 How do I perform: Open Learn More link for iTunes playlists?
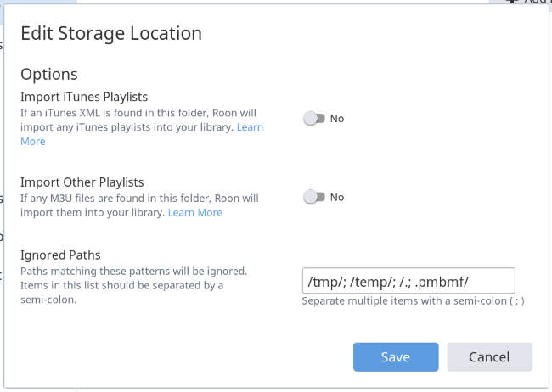250,127
